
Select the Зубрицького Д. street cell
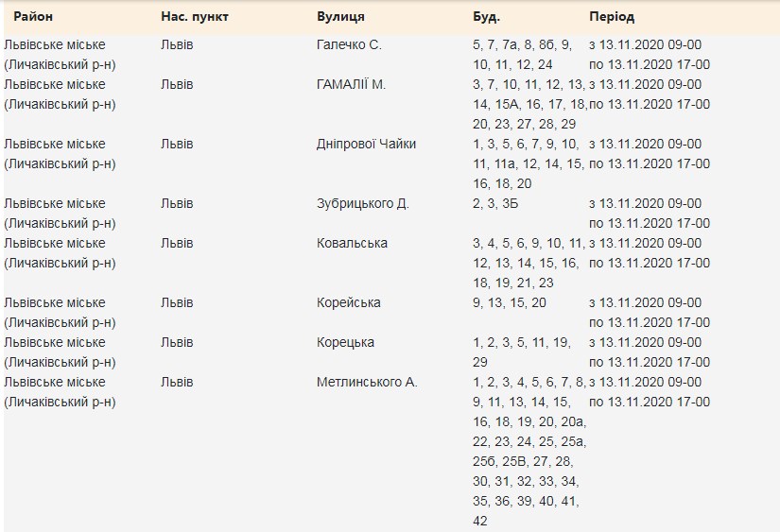362,203
